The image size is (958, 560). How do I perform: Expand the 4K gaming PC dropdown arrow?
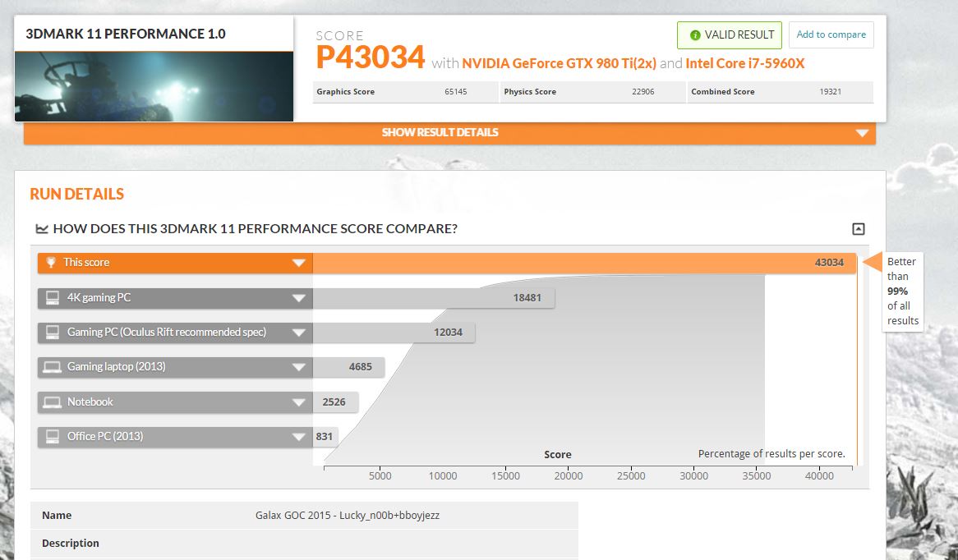pos(299,298)
